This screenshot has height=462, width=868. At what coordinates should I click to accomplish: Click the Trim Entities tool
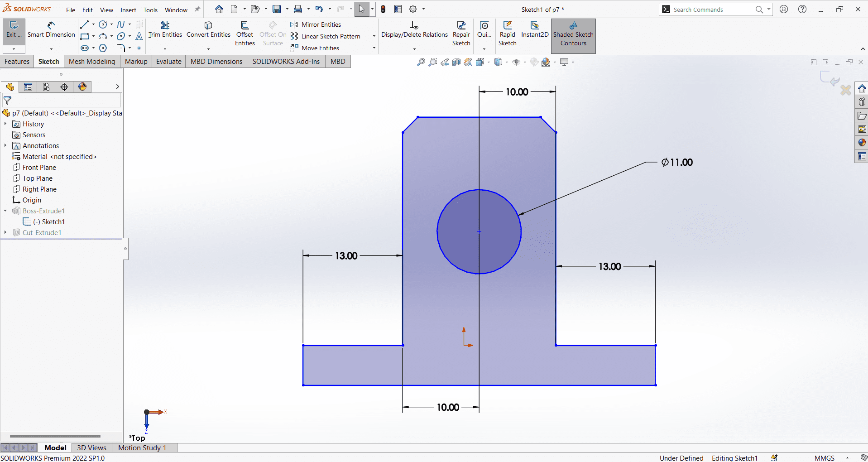coord(165,30)
